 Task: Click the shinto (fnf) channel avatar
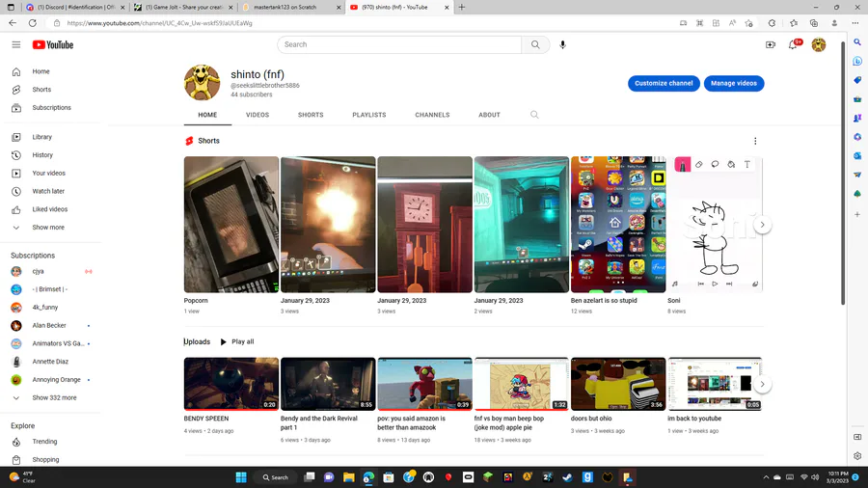(x=203, y=82)
